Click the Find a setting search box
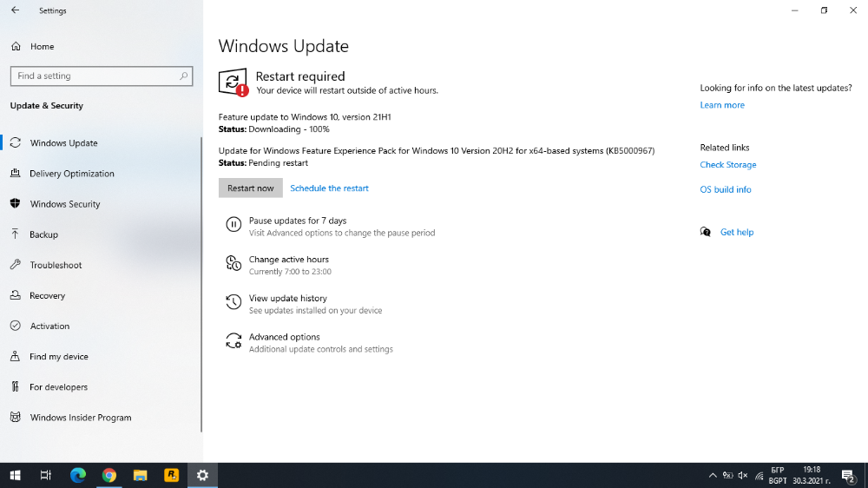 point(102,76)
